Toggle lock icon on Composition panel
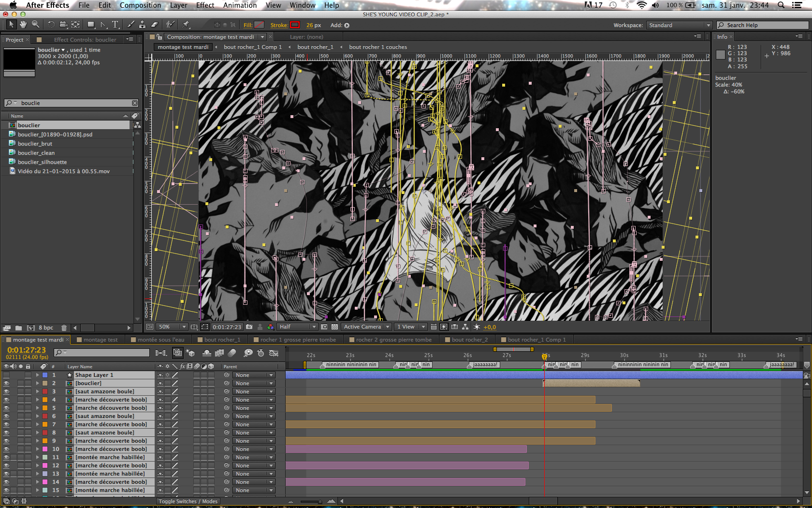 coord(159,37)
